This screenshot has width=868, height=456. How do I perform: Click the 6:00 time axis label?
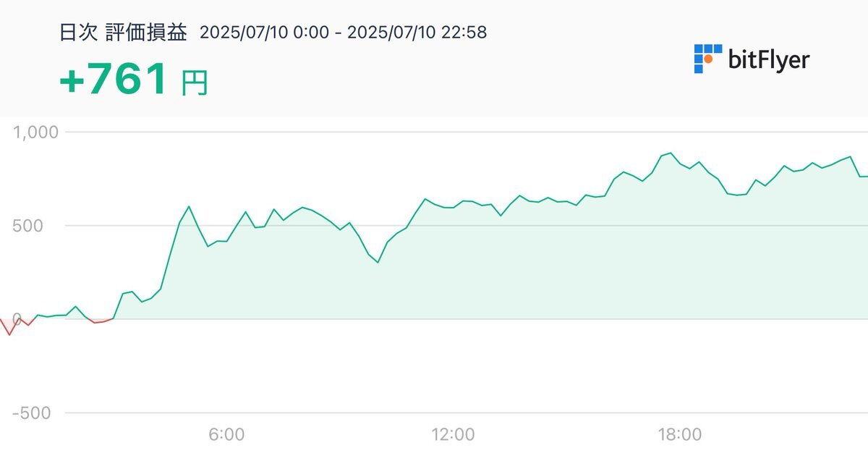click(226, 435)
